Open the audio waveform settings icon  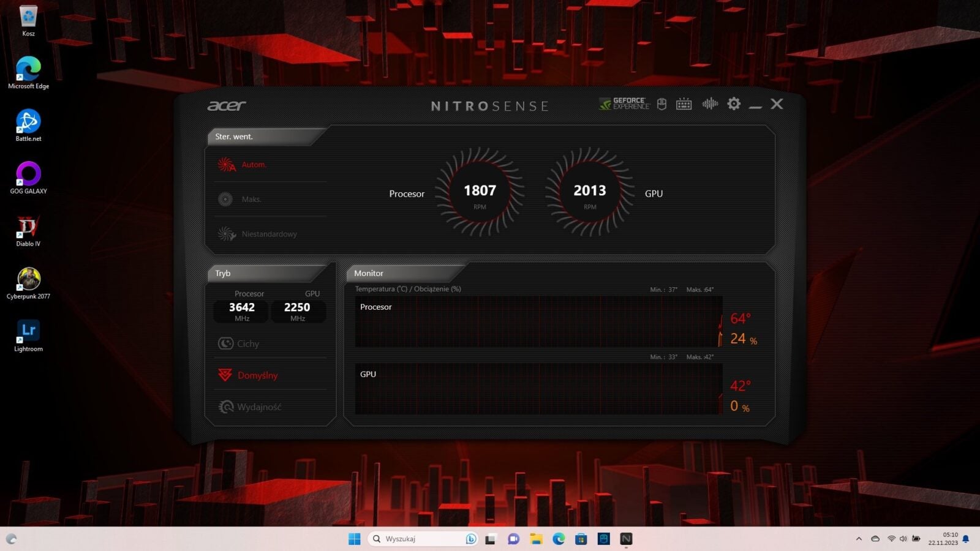[710, 104]
